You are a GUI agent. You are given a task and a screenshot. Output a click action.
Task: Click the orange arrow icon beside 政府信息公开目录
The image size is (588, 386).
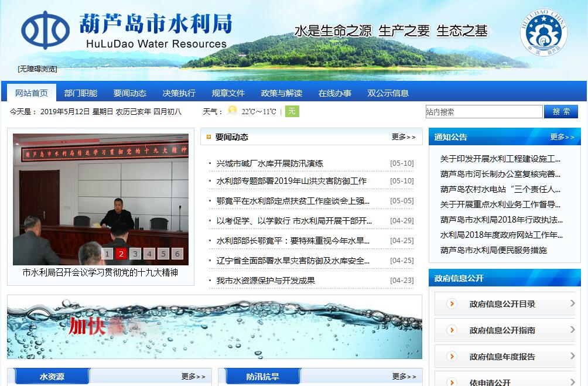[452, 303]
